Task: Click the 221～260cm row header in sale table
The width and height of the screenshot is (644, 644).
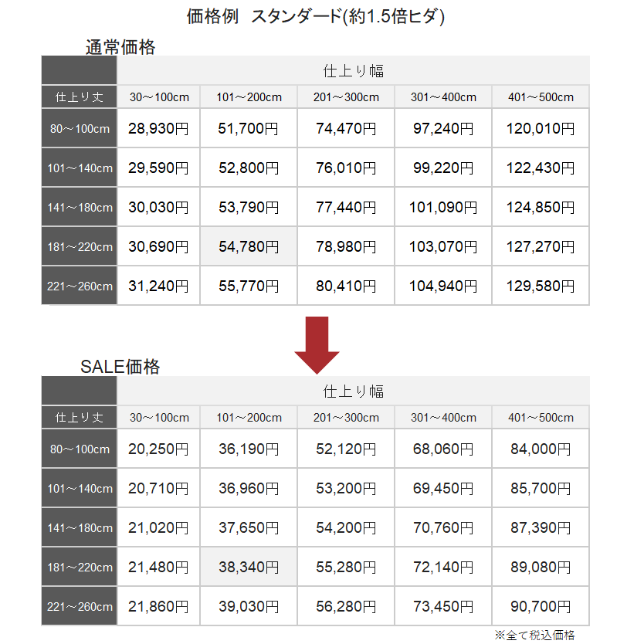Action: click(x=80, y=606)
